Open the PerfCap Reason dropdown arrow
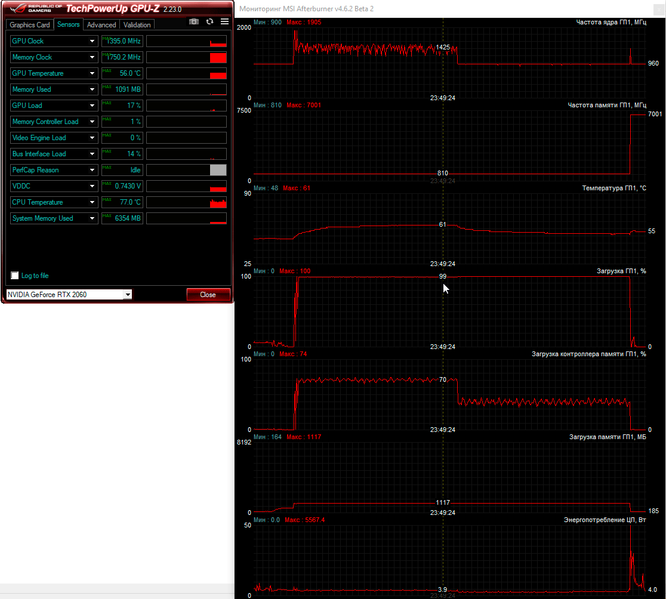This screenshot has height=599, width=666. pyautogui.click(x=92, y=170)
